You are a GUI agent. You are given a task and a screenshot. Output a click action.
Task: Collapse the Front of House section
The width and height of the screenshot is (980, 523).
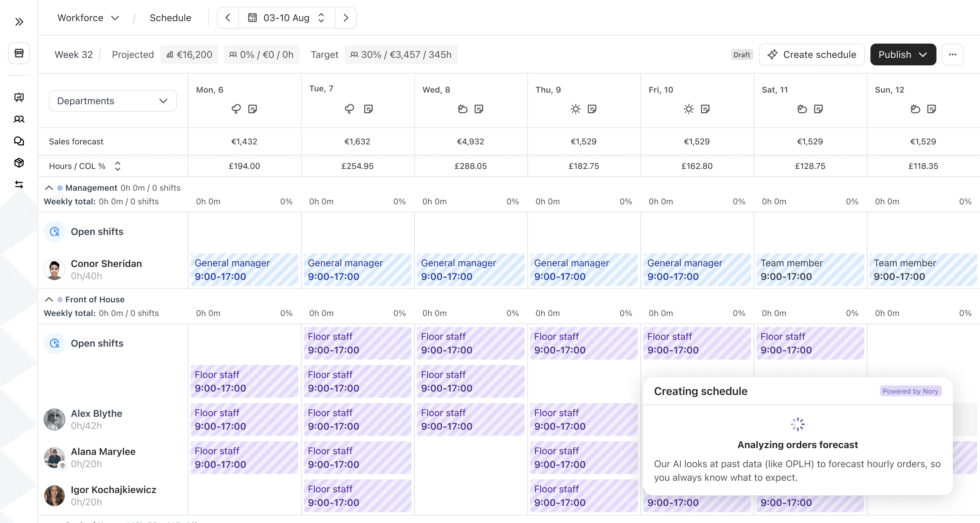click(x=49, y=300)
